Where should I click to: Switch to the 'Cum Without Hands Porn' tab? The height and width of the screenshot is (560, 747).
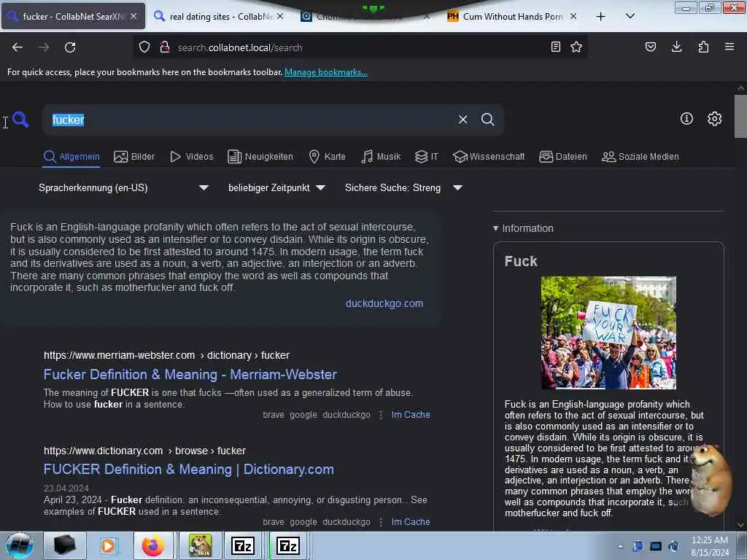(511, 17)
